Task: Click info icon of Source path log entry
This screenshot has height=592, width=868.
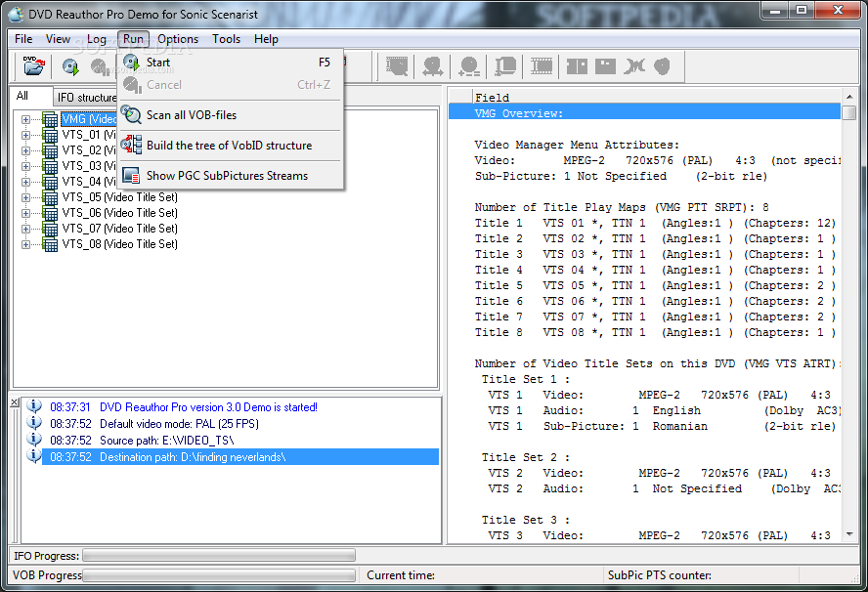Action: coord(34,440)
